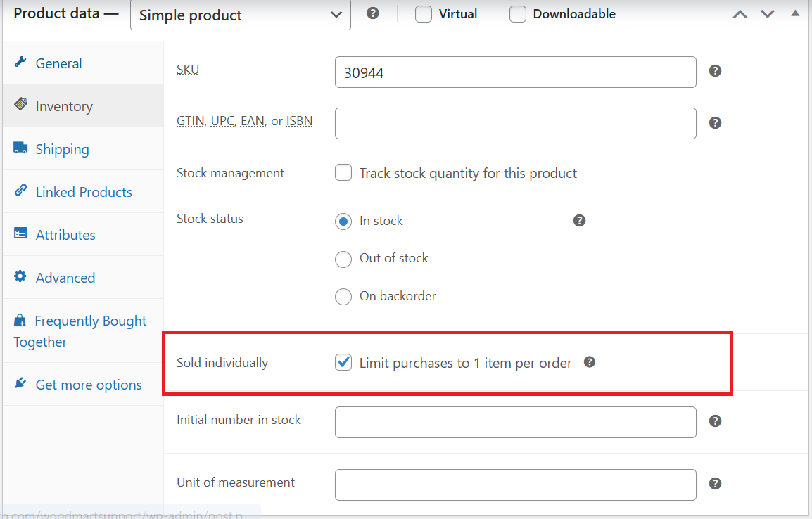Collapse Product data panel with triangle toggle
812x519 pixels.
tap(795, 13)
